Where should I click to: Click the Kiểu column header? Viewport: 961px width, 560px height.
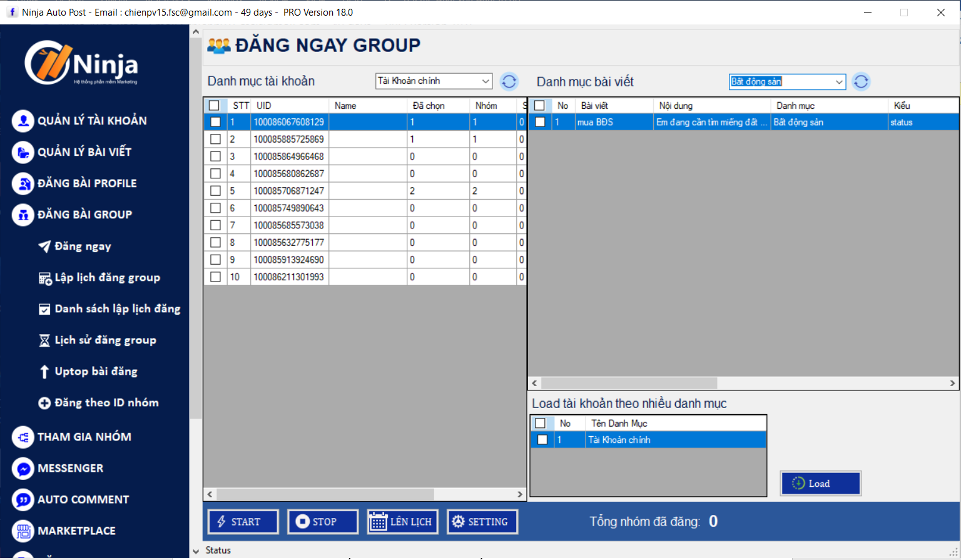(x=923, y=106)
